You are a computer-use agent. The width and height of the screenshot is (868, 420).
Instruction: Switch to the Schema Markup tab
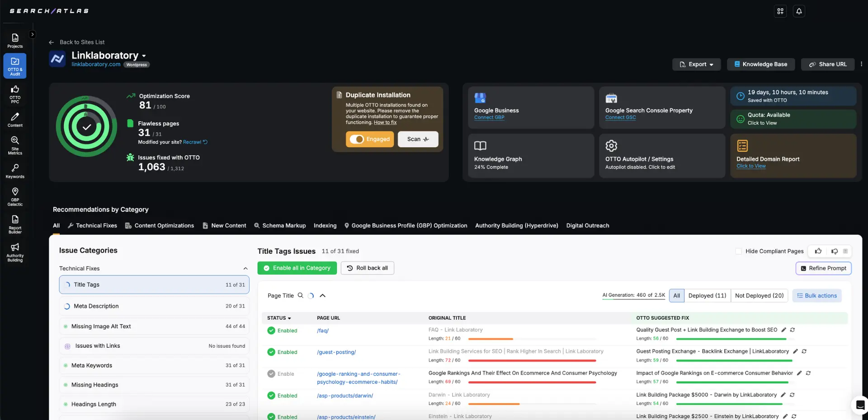pos(280,225)
